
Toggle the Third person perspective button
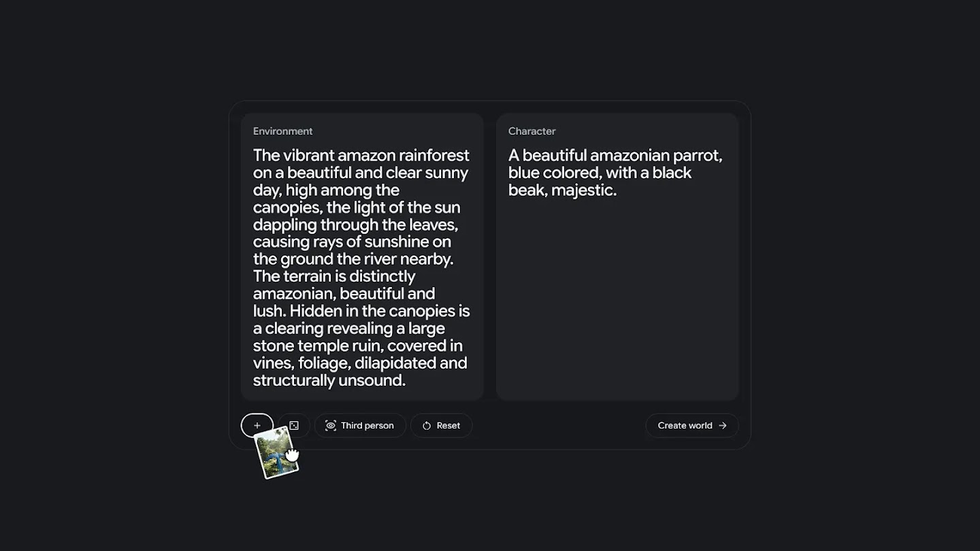[x=360, y=426]
